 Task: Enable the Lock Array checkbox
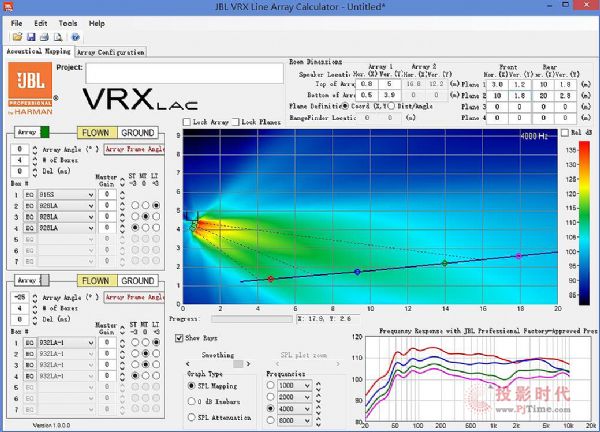point(188,121)
